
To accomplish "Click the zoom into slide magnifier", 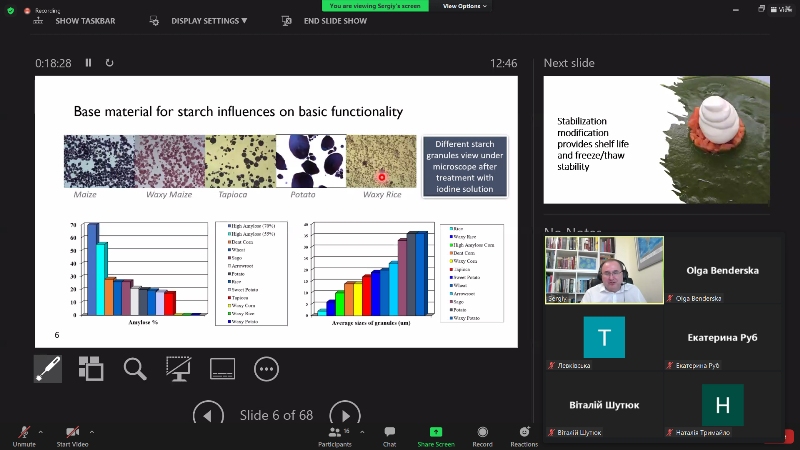I will click(x=135, y=368).
